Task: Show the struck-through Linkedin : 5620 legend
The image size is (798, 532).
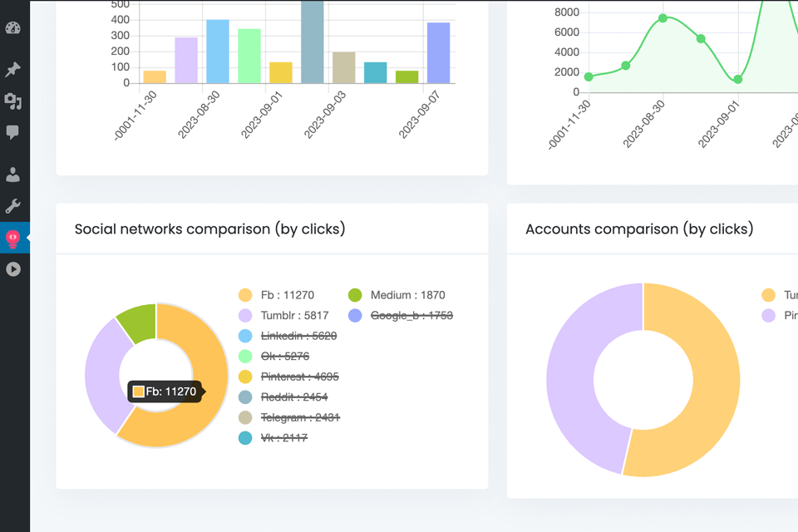Action: click(x=288, y=336)
